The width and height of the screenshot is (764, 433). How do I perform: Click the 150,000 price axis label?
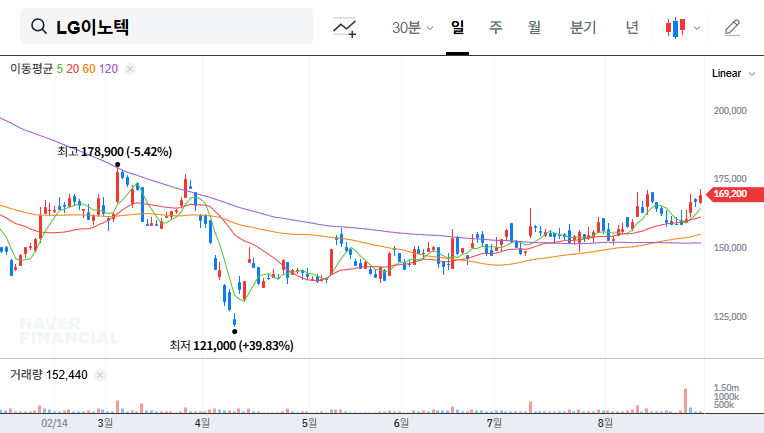pyautogui.click(x=730, y=247)
